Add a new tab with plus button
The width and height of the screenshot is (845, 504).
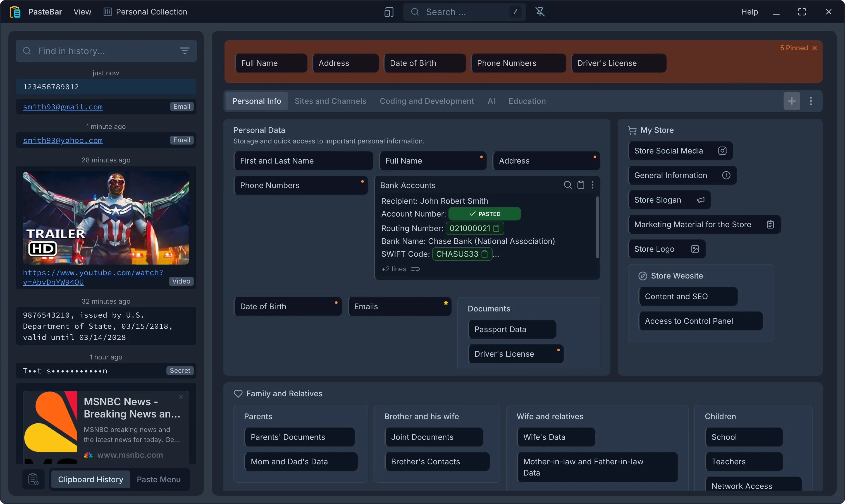(x=792, y=101)
